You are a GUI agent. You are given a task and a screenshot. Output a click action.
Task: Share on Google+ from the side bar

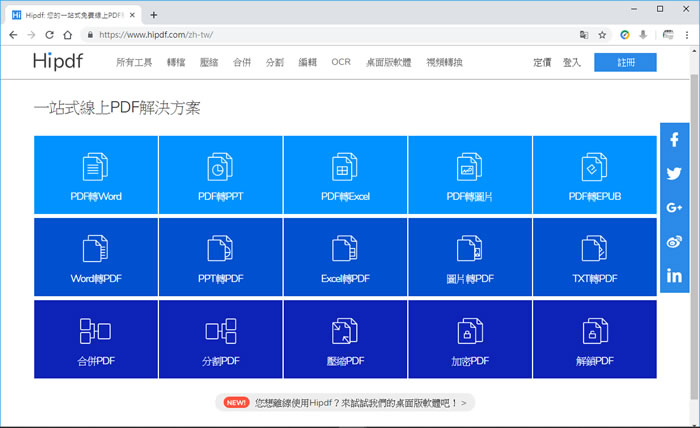pyautogui.click(x=674, y=208)
